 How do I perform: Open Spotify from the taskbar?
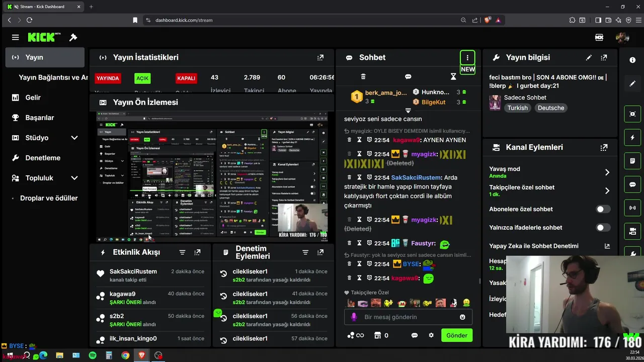(93, 355)
